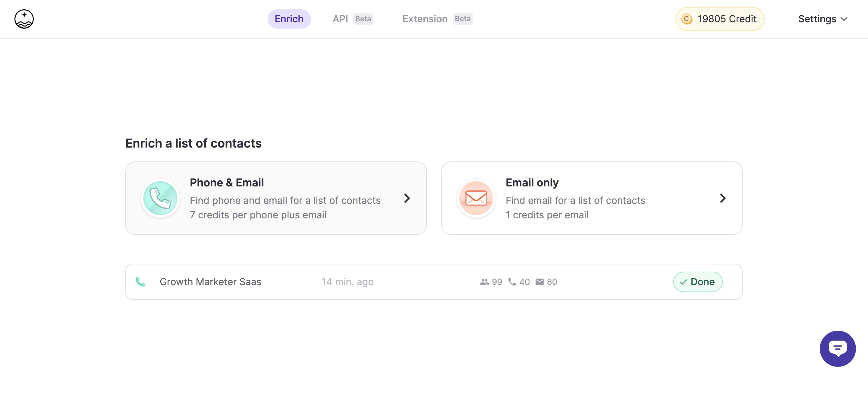Click the email count envelope icon
The height and width of the screenshot is (415, 868).
point(539,282)
